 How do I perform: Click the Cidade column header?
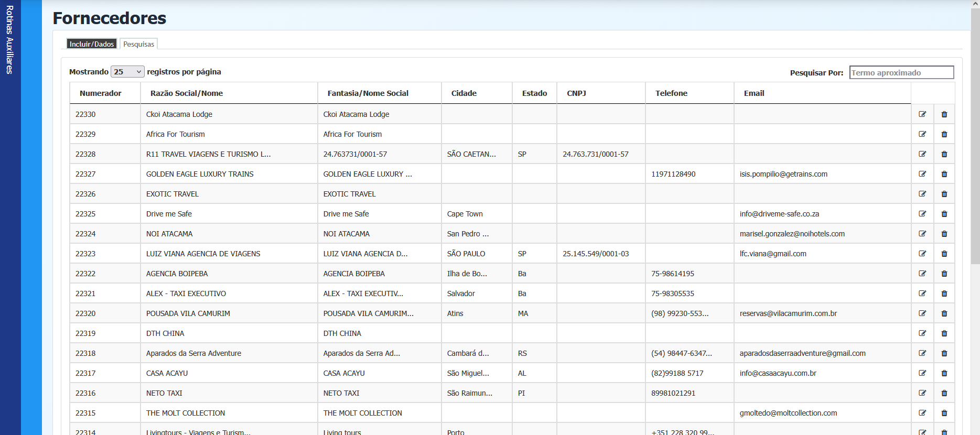[x=464, y=93]
